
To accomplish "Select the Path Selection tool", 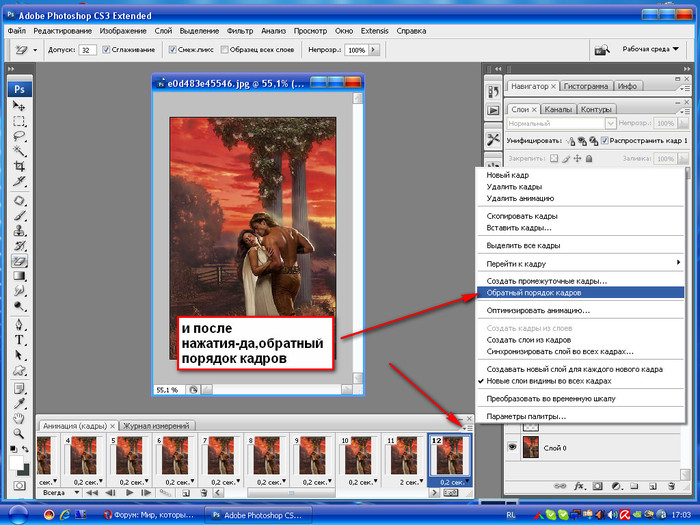I will (x=19, y=355).
